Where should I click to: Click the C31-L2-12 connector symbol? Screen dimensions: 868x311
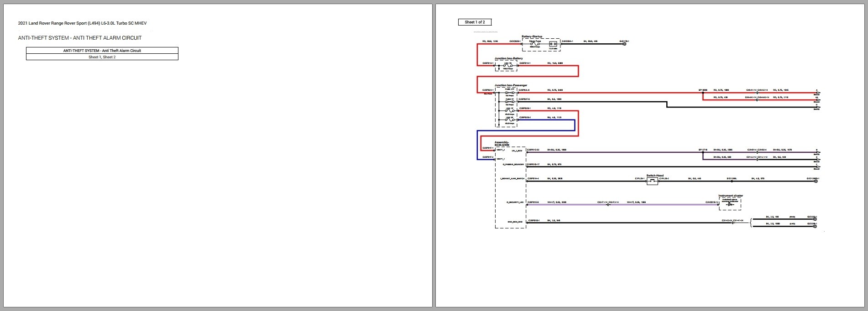click(x=757, y=159)
